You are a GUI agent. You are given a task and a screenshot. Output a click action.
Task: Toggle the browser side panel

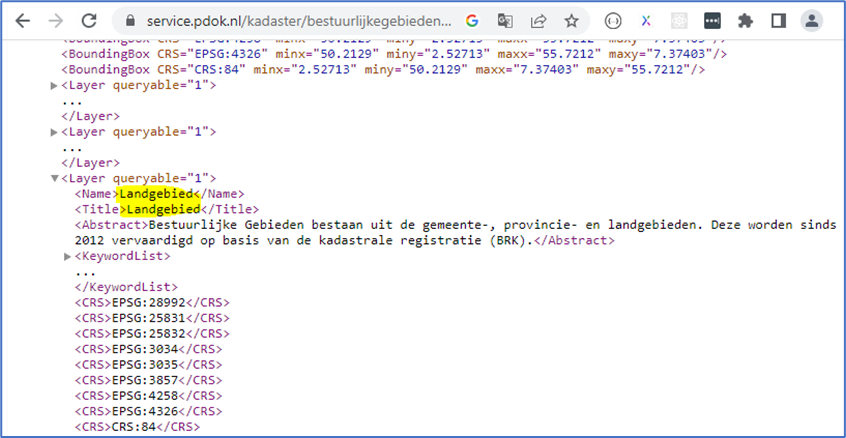[x=778, y=20]
